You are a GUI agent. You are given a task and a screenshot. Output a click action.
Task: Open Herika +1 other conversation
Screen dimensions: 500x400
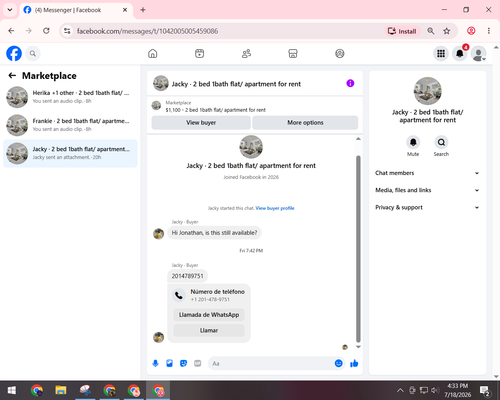[70, 97]
